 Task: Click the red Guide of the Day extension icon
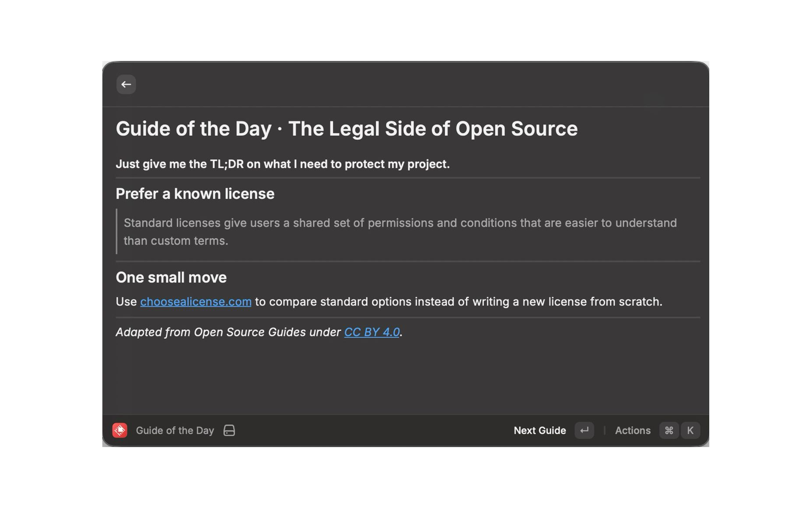coord(120,430)
